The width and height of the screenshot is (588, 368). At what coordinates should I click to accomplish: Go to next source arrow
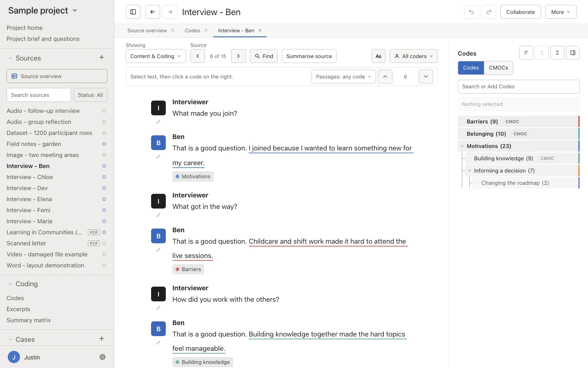coord(238,56)
